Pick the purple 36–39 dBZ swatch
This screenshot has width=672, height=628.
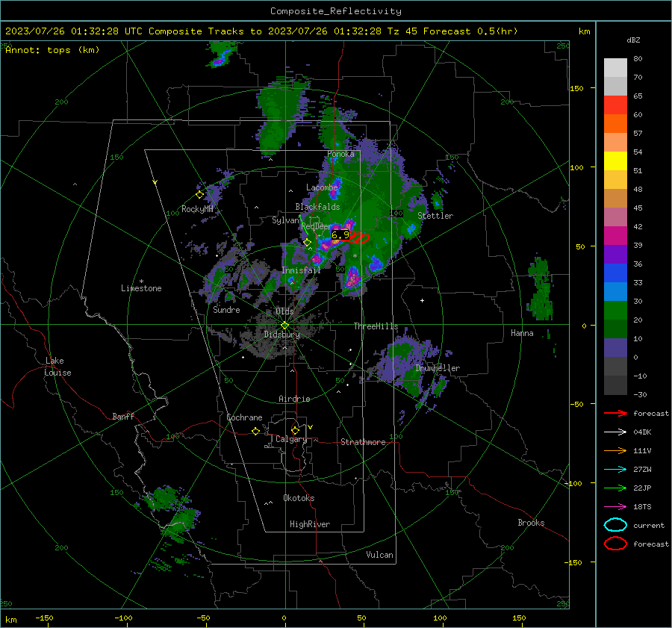pos(615,255)
